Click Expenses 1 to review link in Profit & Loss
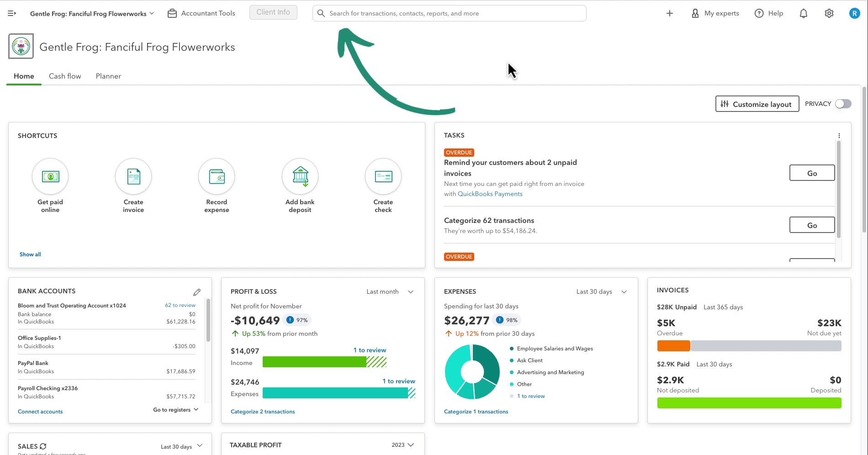Image resolution: width=868 pixels, height=455 pixels. [x=398, y=381]
